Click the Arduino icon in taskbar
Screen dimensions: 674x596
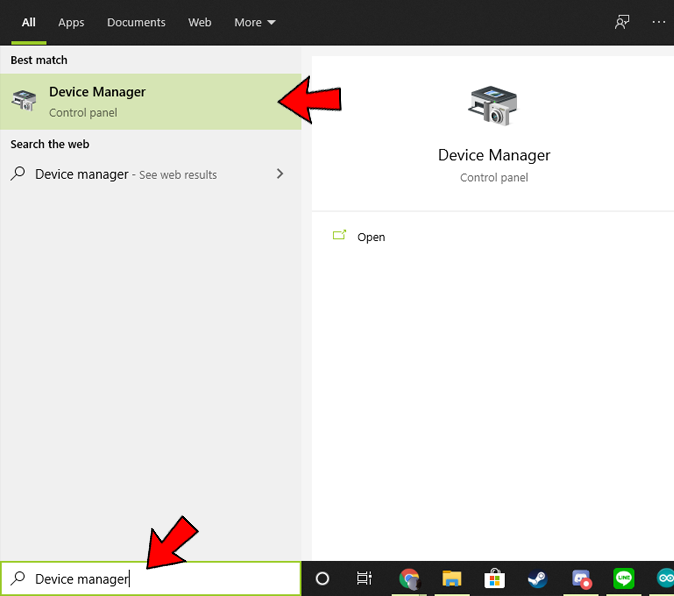664,578
